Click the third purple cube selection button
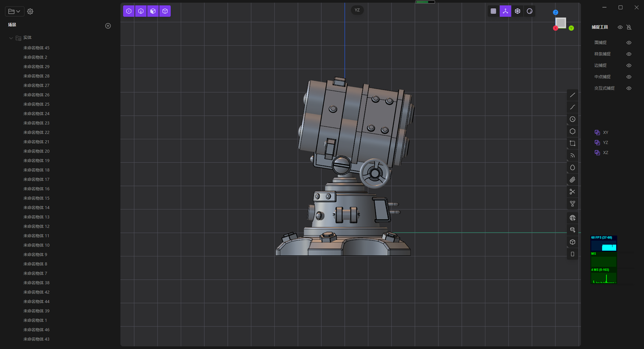Viewport: 644px width, 349px height. pos(153,11)
